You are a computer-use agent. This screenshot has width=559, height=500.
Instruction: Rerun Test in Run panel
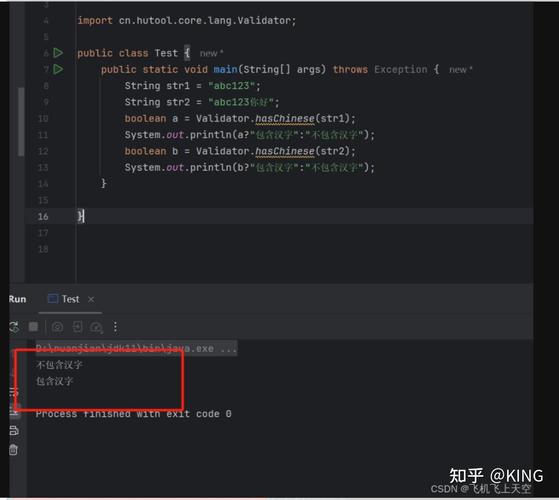point(14,327)
